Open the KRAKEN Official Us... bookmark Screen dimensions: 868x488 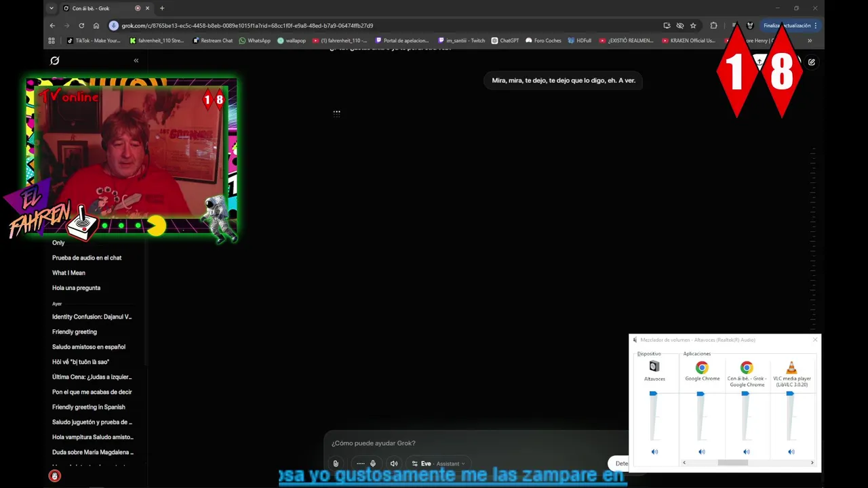pos(688,41)
